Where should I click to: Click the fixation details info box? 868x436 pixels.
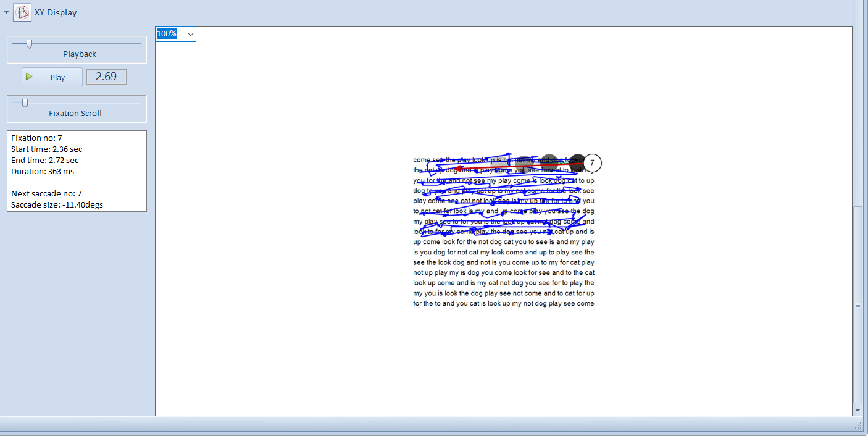77,171
